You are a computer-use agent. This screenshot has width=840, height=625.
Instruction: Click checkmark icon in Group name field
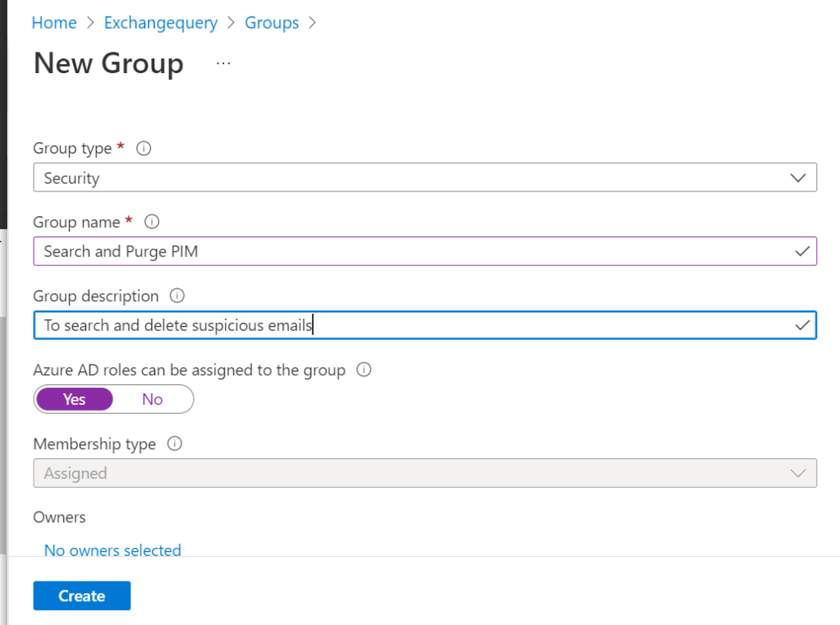[802, 252]
